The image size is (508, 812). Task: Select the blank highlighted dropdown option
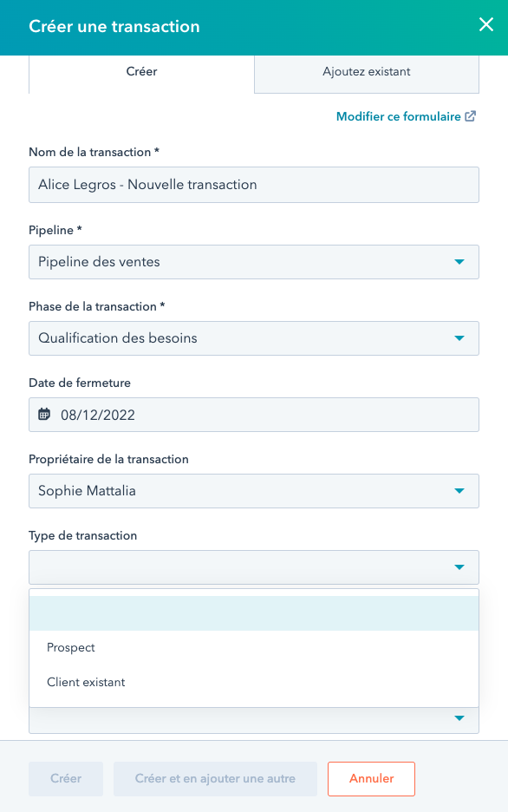tap(254, 612)
